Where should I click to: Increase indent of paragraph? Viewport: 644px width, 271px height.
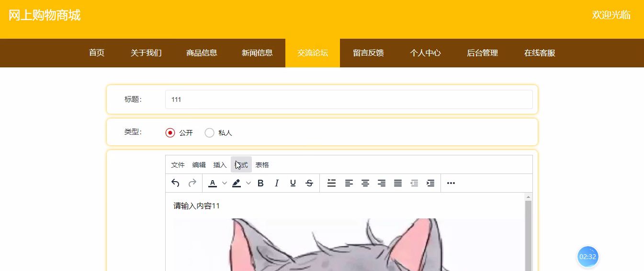click(430, 183)
